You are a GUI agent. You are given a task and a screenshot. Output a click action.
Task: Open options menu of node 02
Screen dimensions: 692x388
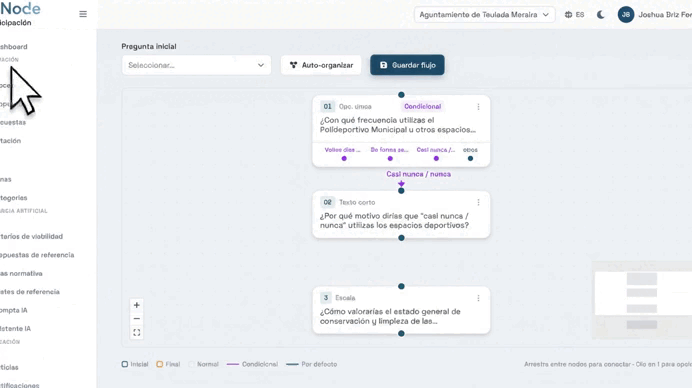(478, 202)
